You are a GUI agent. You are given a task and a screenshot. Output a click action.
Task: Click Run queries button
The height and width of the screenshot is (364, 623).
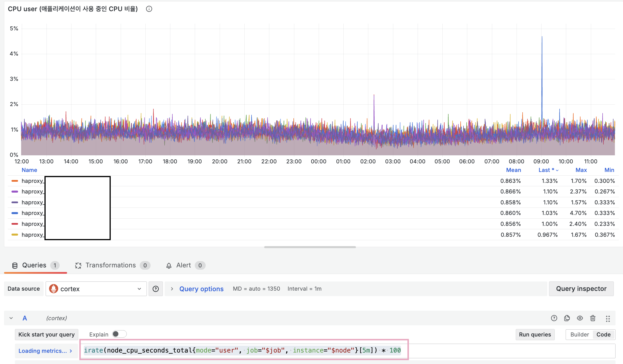[535, 334]
